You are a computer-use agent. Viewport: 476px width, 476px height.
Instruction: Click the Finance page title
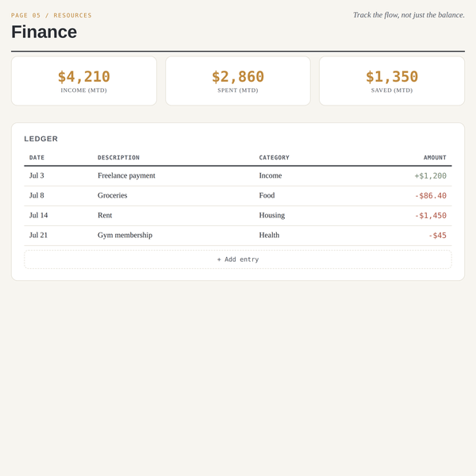pos(44,32)
